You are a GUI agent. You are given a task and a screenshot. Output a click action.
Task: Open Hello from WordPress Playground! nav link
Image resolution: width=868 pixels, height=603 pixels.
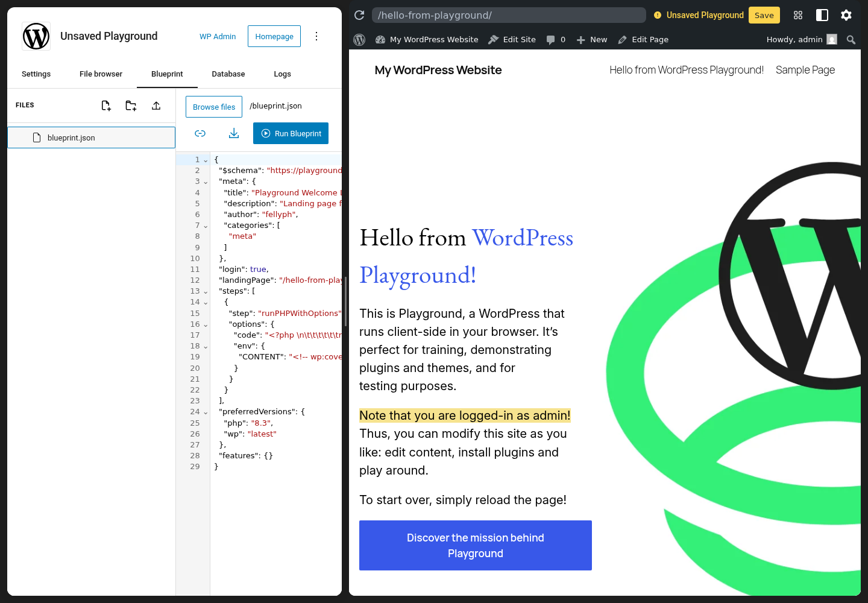tap(687, 70)
